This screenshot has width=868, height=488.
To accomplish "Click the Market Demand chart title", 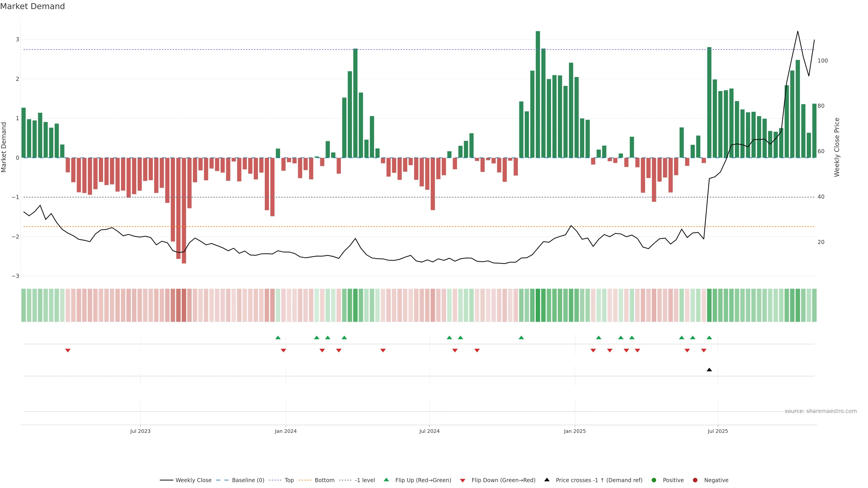I will coord(32,6).
